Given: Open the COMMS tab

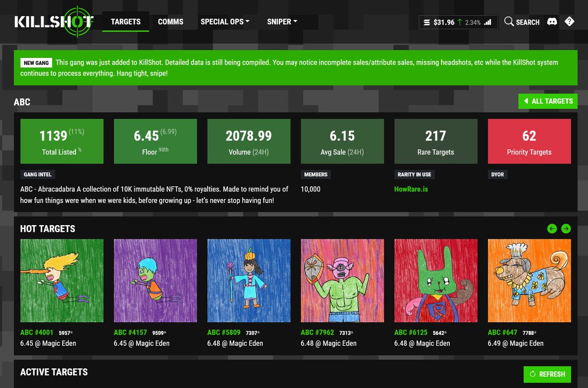Looking at the screenshot, I should coord(171,22).
